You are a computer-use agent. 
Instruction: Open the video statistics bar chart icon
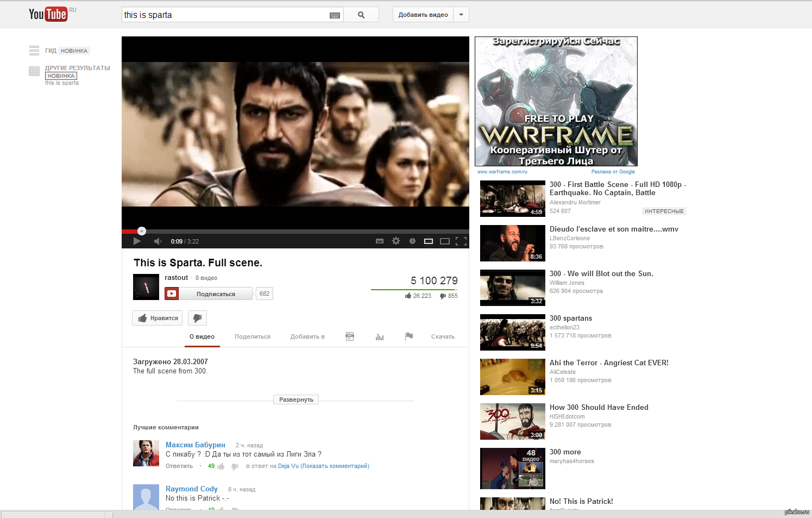pos(380,337)
